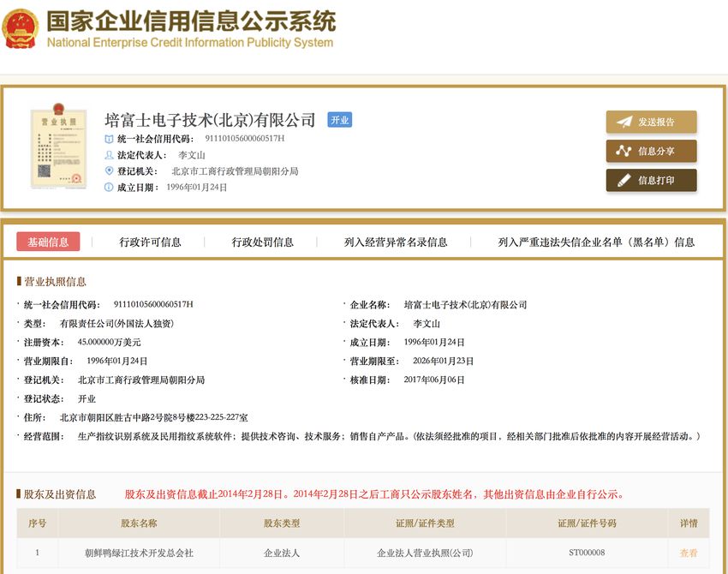728x574 pixels.
Task: Click the 证照/证件类型 column header
Action: click(x=425, y=523)
